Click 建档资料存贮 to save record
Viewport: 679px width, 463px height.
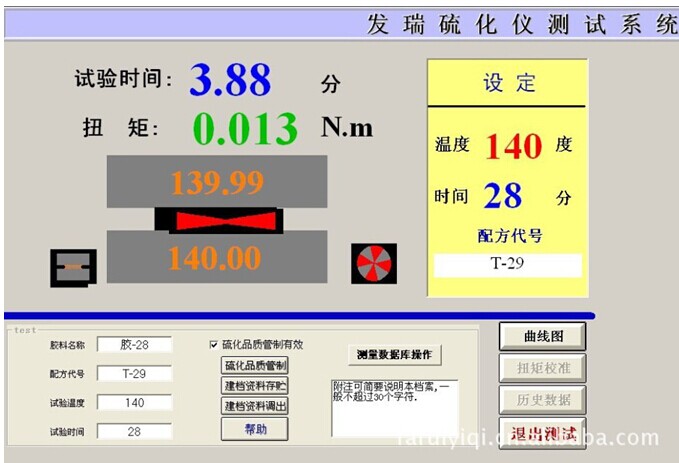[254, 385]
